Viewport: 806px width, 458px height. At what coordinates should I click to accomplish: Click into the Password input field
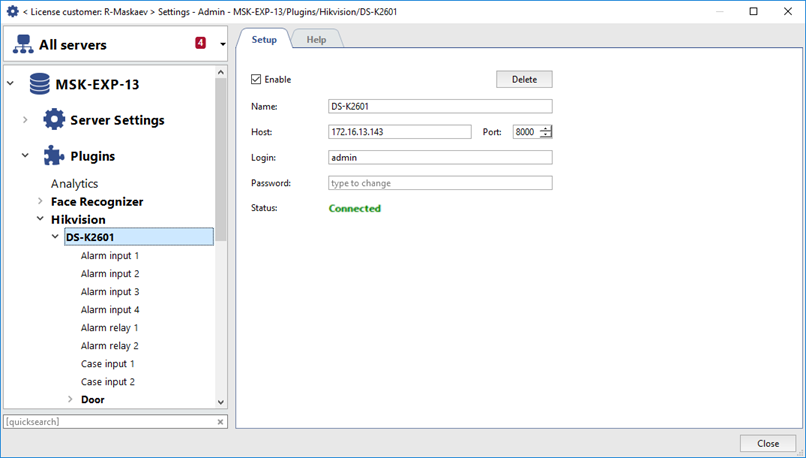click(x=440, y=183)
